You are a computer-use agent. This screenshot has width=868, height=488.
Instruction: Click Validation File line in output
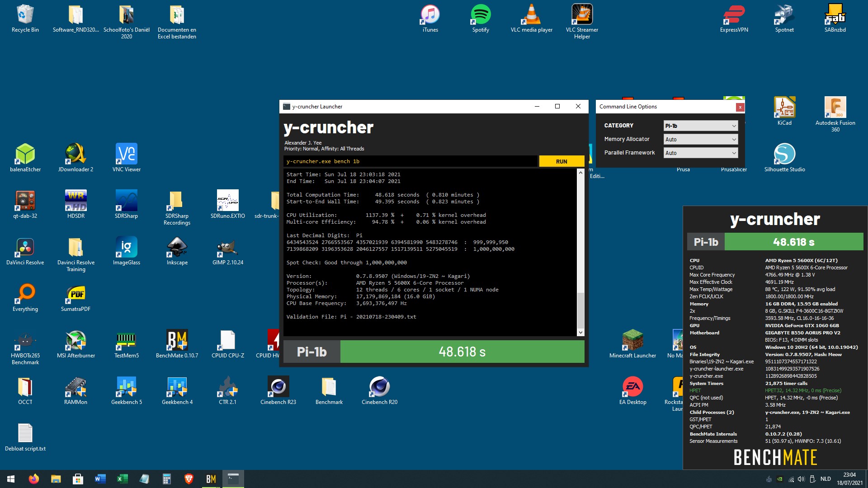click(x=351, y=317)
